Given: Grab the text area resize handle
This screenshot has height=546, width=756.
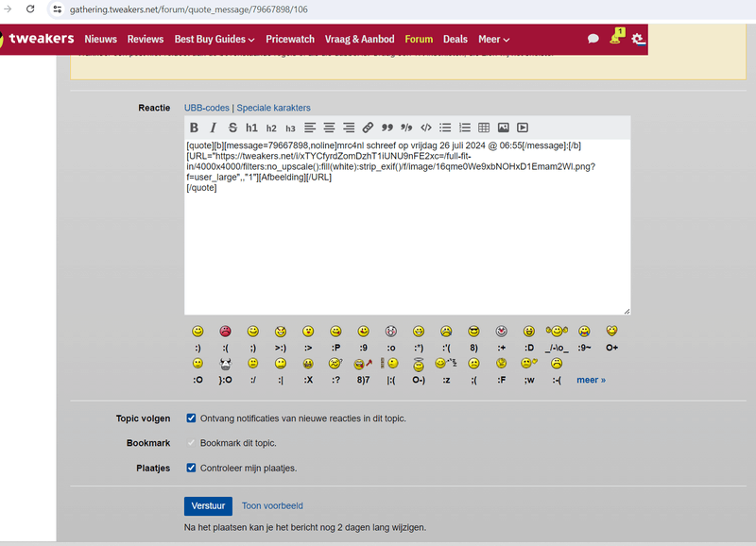Looking at the screenshot, I should click(627, 312).
